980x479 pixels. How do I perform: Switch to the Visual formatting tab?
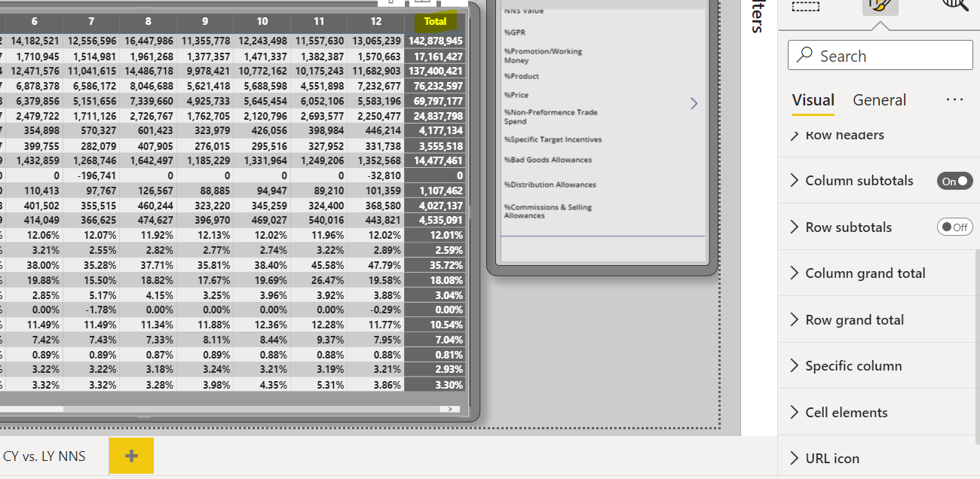[x=813, y=100]
